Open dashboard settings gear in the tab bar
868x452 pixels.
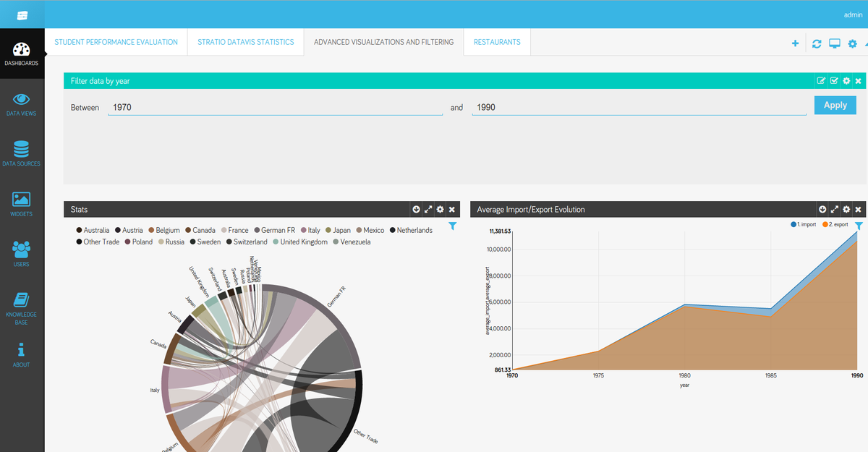[x=853, y=43]
